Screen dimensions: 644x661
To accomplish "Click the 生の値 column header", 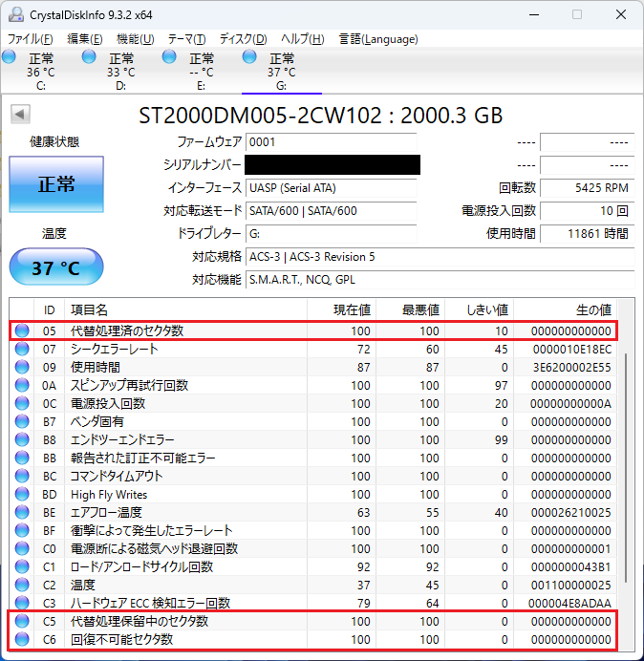I will (565, 310).
